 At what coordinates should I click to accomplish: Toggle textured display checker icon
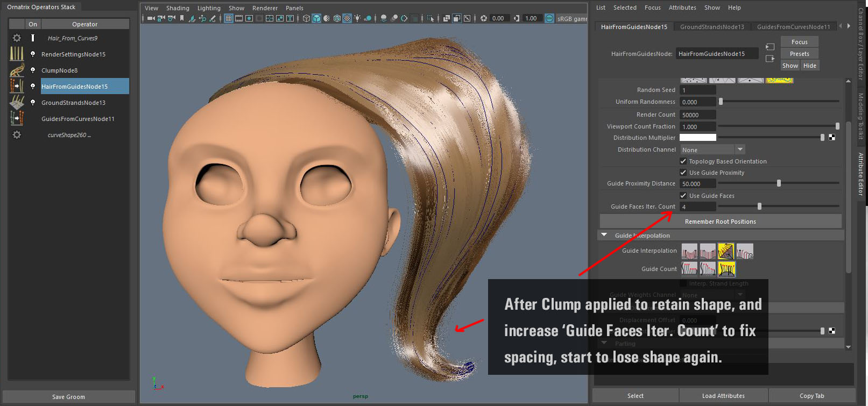[x=347, y=18]
